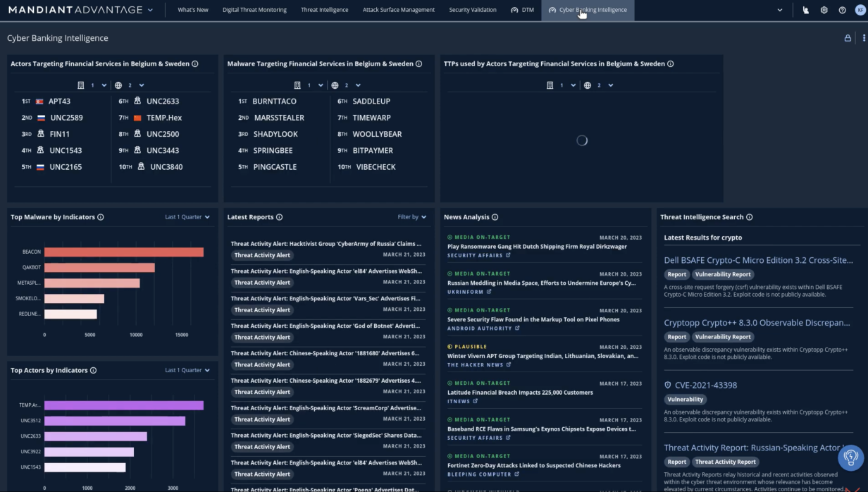Open external link icon next to THE HACKER NEWS

pos(509,364)
